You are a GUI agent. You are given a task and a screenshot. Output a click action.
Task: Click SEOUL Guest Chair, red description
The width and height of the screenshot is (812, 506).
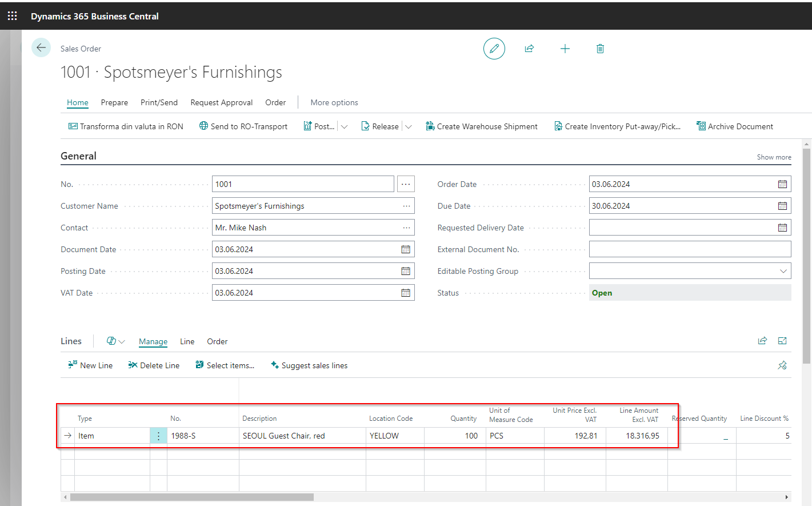[302, 436]
